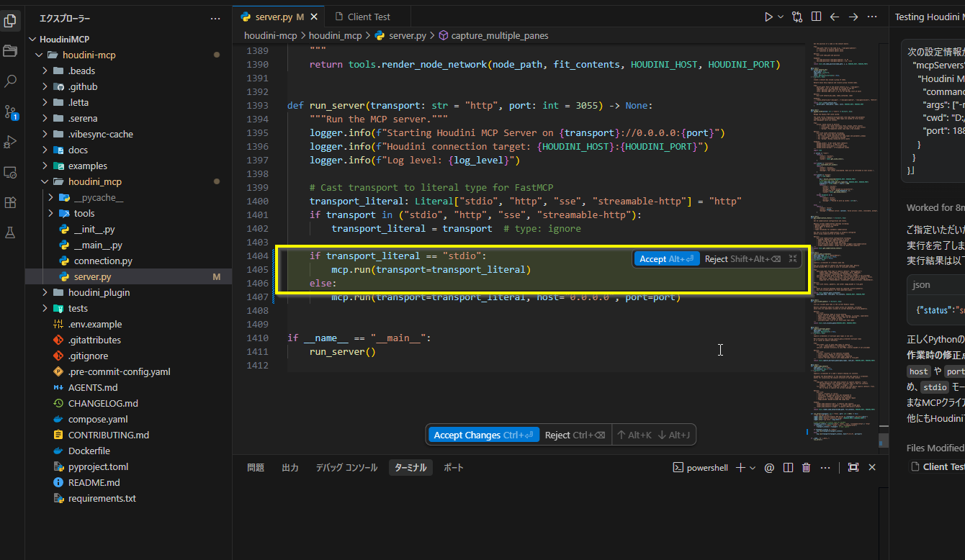Split the editor to the right
Screen dimensions: 965x560
tap(816, 17)
